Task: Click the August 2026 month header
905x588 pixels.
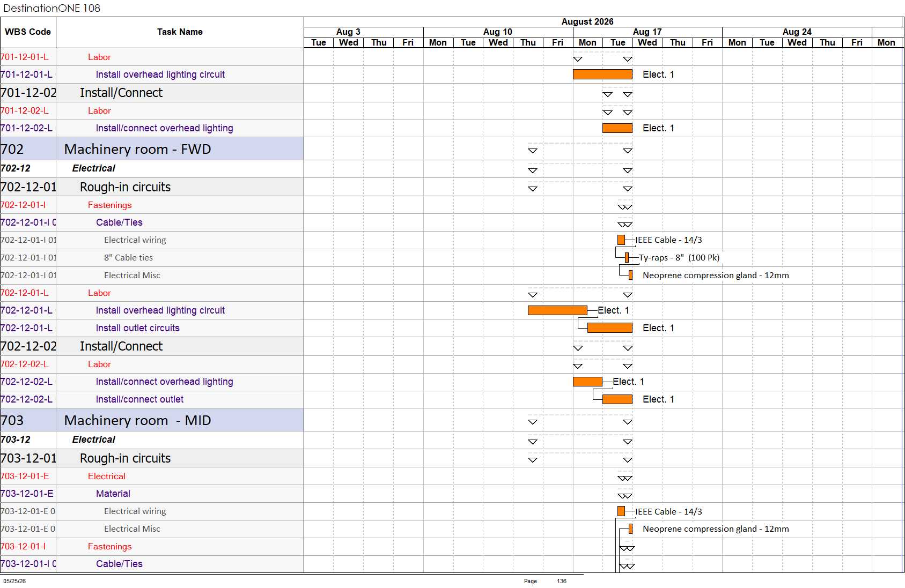Action: point(587,22)
